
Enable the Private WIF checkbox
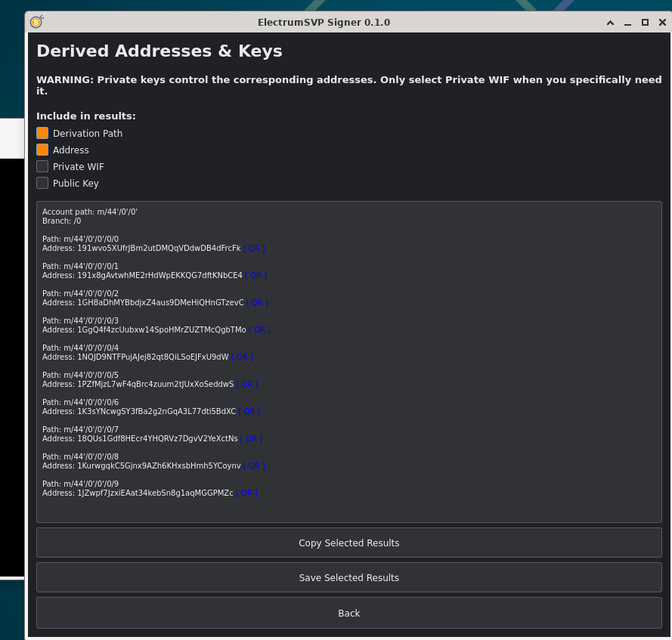[x=42, y=166]
